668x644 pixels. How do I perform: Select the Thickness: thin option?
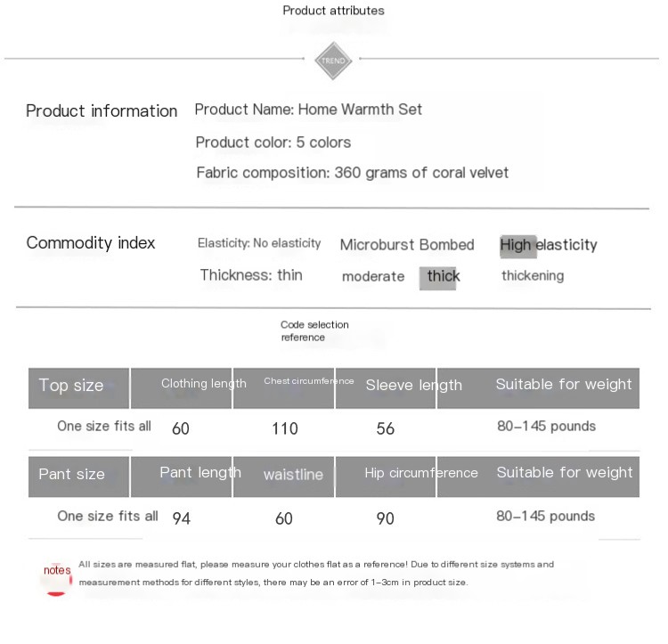251,274
